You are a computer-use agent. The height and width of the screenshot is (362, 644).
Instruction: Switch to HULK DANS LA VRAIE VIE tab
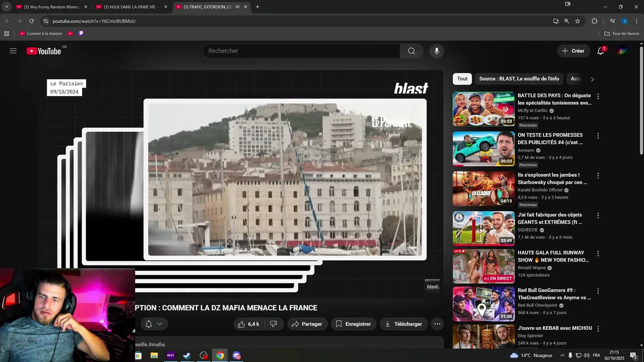[131, 7]
